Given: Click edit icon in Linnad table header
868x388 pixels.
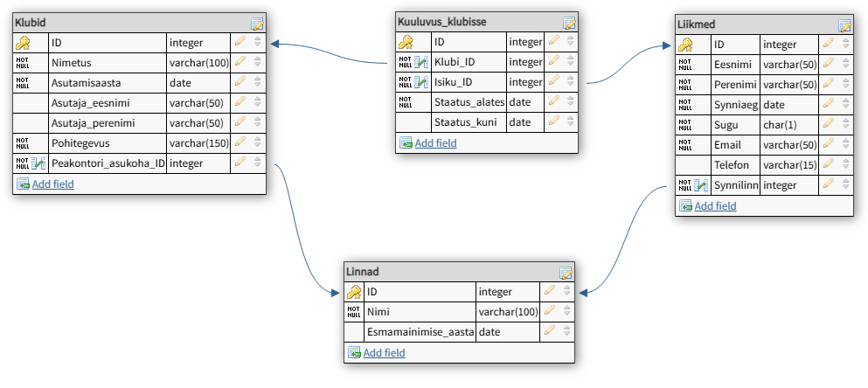Looking at the screenshot, I should 566,274.
